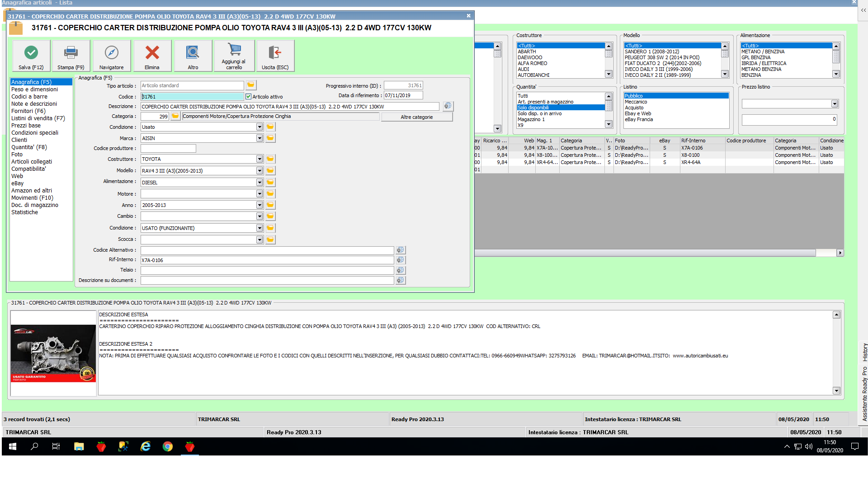
Task: Open the Listini di vendita (F7) section
Action: 38,118
